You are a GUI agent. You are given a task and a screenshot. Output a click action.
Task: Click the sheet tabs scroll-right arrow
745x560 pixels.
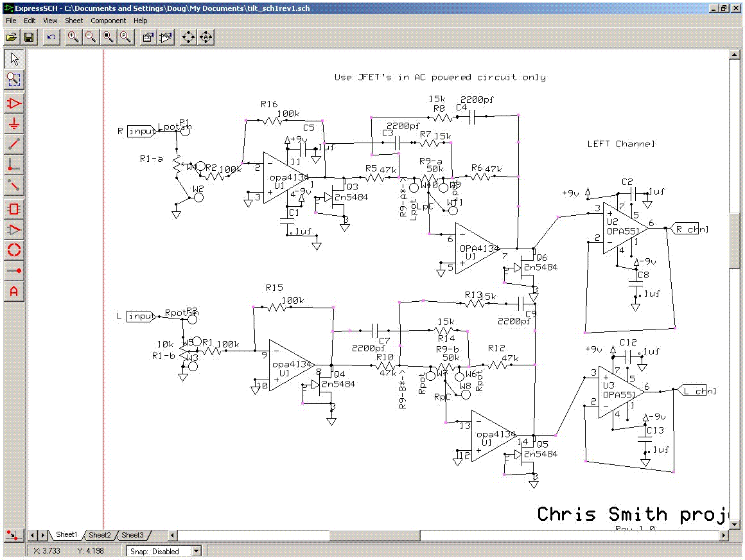tap(43, 536)
